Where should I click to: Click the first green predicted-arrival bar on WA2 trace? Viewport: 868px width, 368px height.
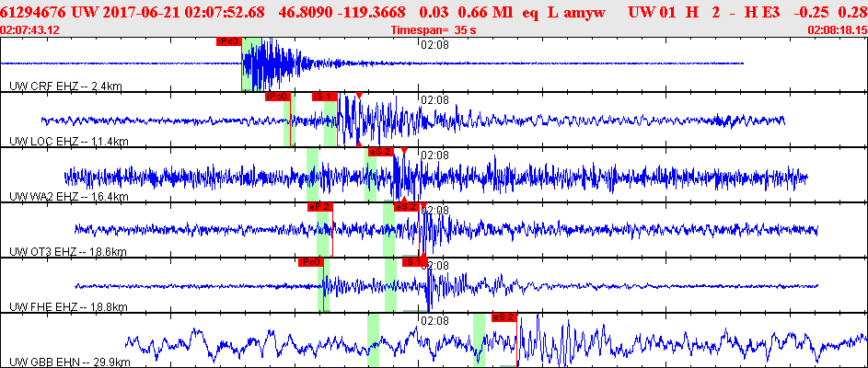pos(312,174)
